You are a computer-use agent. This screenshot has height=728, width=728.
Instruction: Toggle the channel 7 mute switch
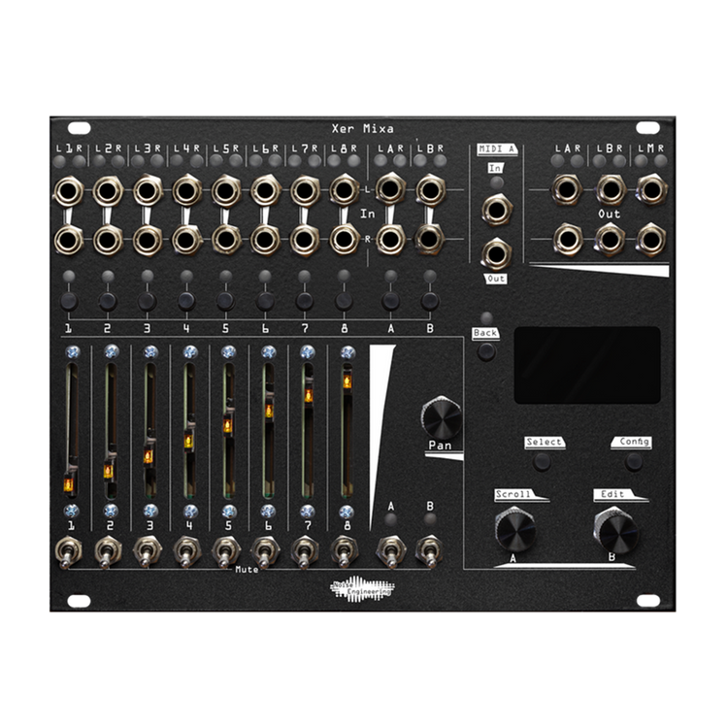(305, 551)
